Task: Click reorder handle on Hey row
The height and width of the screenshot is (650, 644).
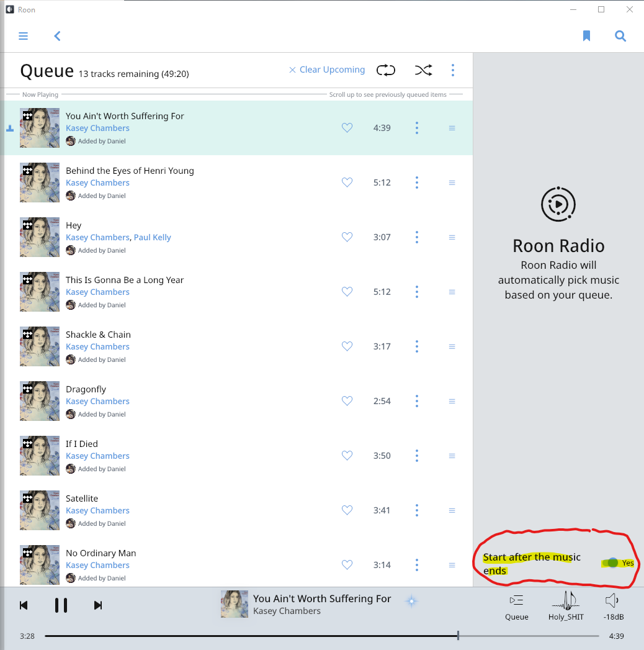Action: (452, 238)
